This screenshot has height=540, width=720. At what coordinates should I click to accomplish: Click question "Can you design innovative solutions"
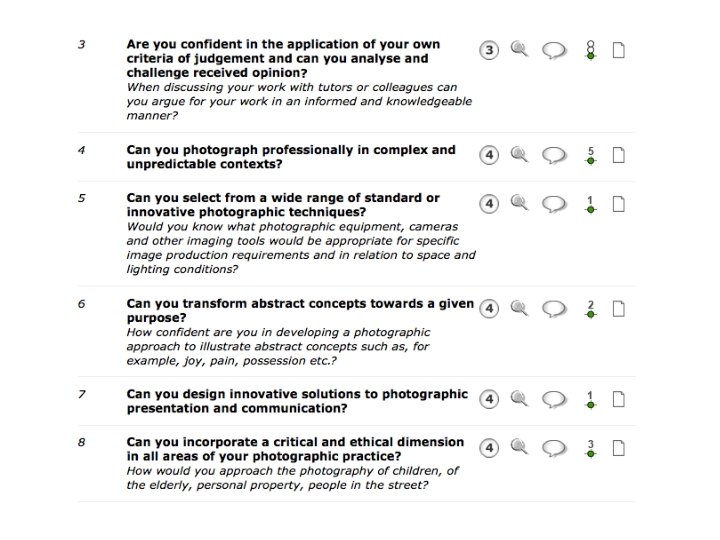[297, 401]
